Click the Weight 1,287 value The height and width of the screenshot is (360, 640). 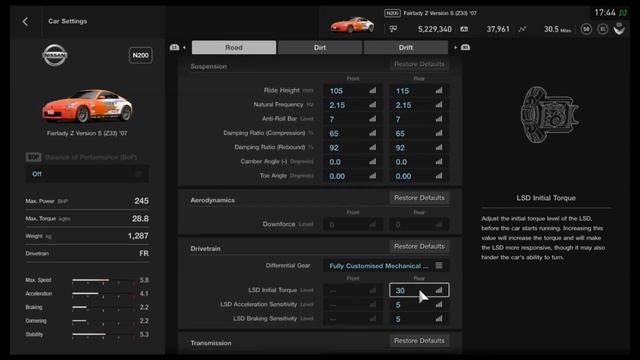[x=138, y=236]
